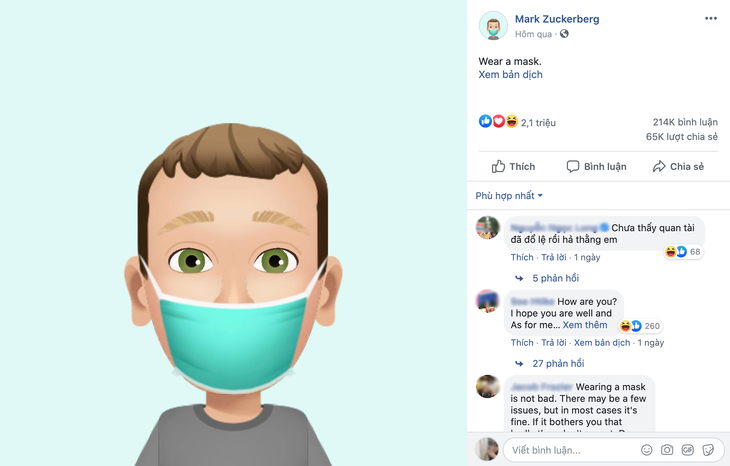Viewport: 730px width, 466px height.
Task: Click Xem thêm to expand comment
Action: pos(585,325)
